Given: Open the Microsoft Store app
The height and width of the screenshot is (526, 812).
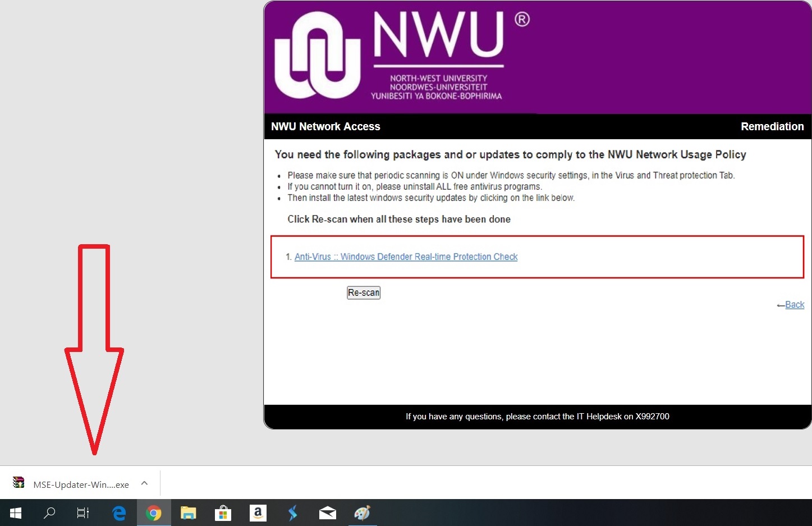Looking at the screenshot, I should tap(223, 513).
